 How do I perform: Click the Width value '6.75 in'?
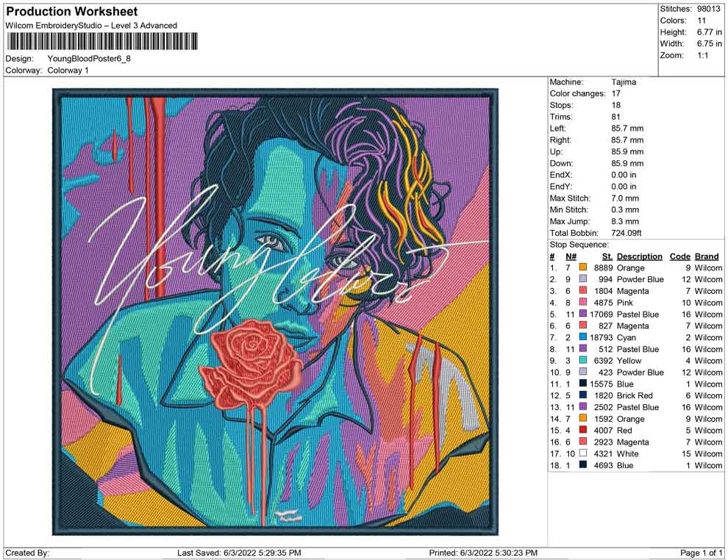click(710, 43)
